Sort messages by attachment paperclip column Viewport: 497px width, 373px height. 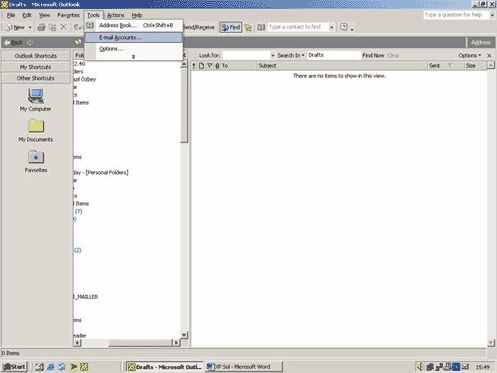tap(217, 66)
